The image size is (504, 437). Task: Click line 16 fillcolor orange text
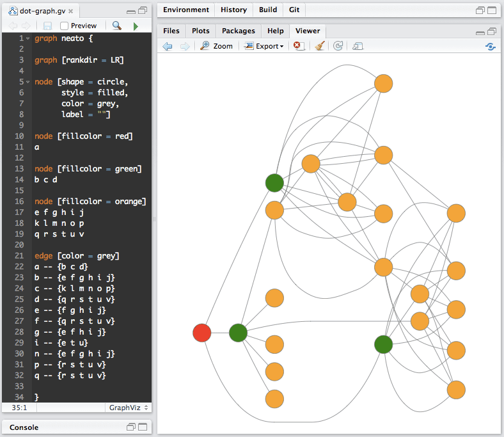tap(90, 202)
